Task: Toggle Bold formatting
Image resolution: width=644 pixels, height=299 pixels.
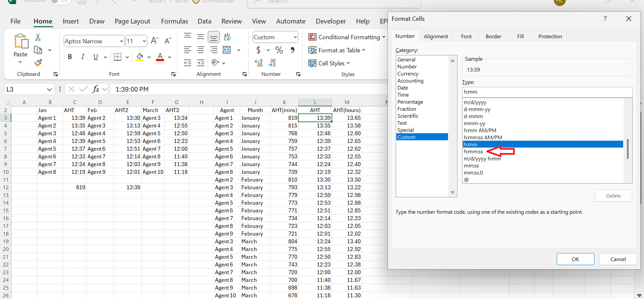Action: tap(70, 57)
